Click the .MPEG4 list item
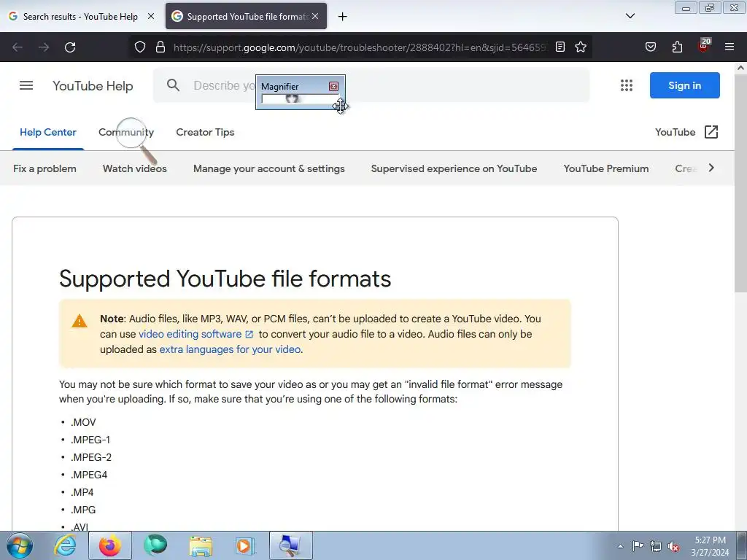747x560 pixels. click(x=89, y=475)
